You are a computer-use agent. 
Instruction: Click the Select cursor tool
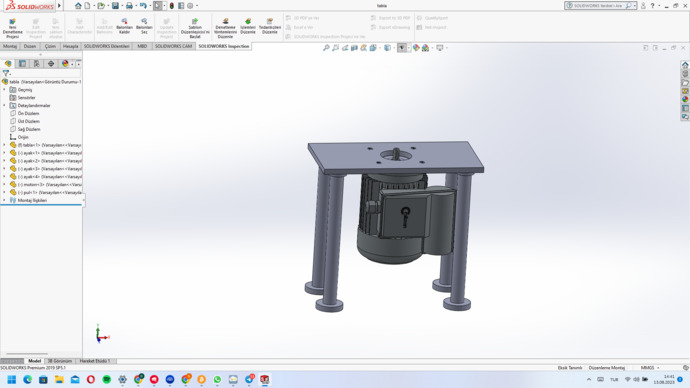158,6
